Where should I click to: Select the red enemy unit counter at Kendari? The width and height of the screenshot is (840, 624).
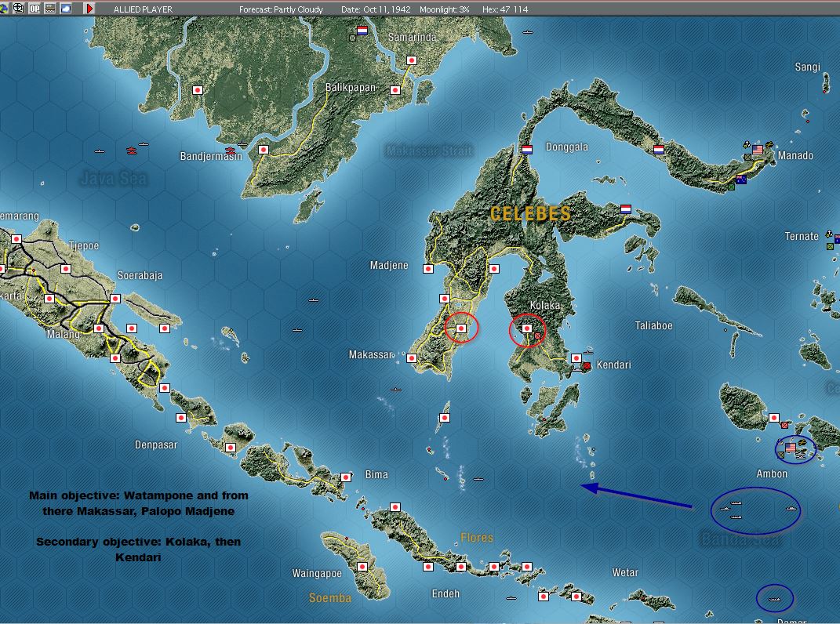pyautogui.click(x=587, y=365)
